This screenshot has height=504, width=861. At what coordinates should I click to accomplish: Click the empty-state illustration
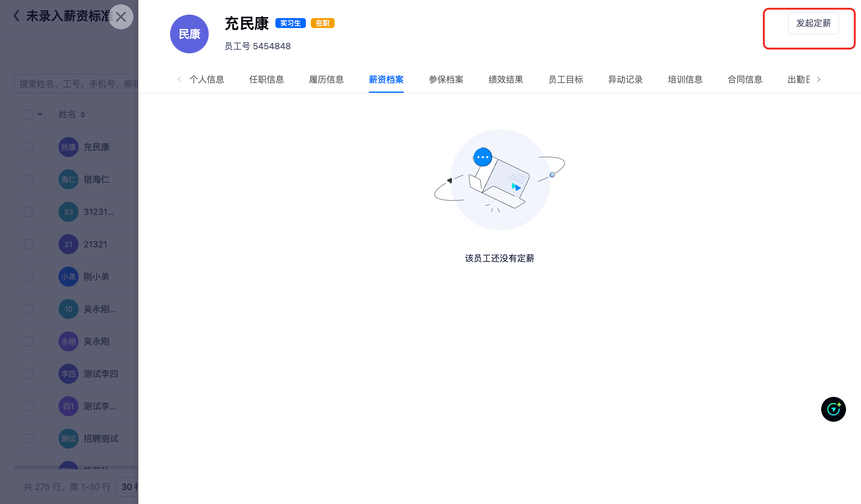click(500, 180)
